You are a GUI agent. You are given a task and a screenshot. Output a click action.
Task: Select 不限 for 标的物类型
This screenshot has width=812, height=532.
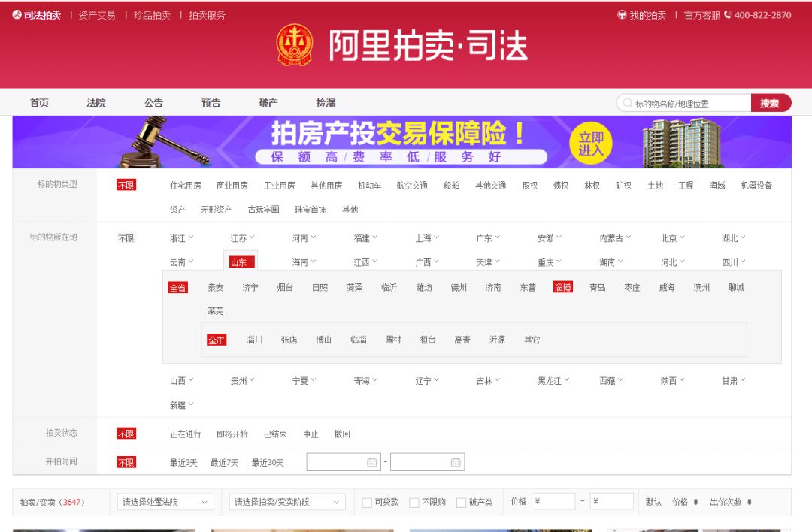[126, 185]
